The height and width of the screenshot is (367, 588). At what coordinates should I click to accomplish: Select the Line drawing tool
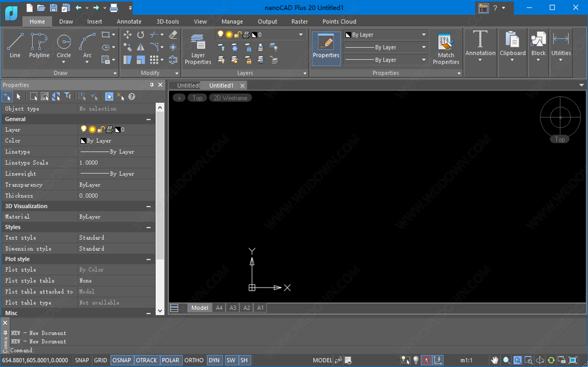[15, 46]
